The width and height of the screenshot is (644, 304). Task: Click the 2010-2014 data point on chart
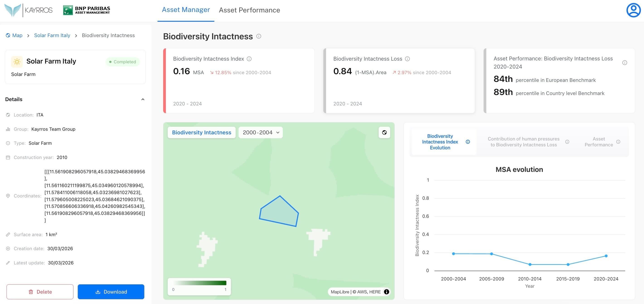tap(530, 265)
